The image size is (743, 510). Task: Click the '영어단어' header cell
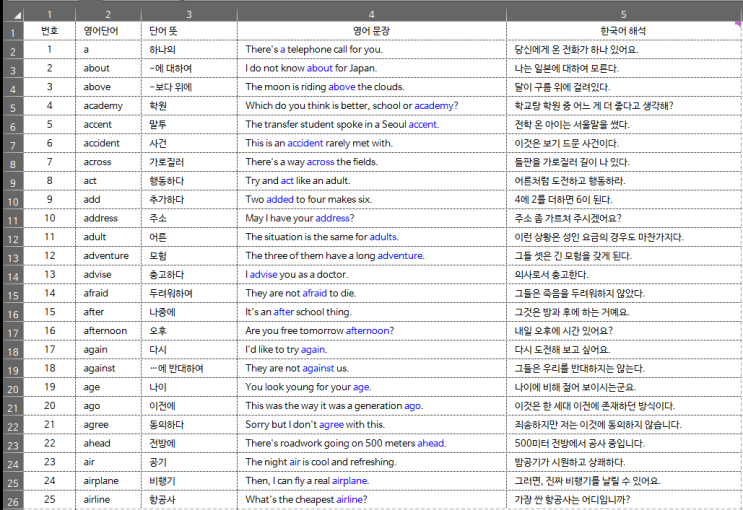tap(108, 31)
